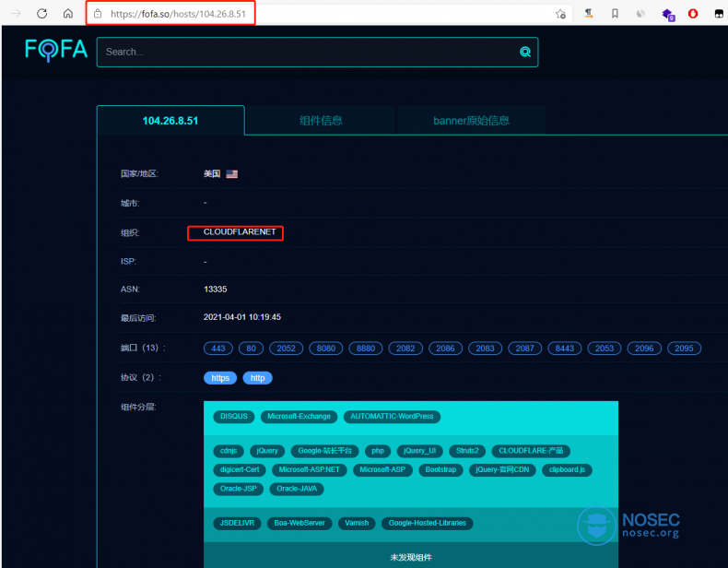This screenshot has width=728, height=568.
Task: Click the clipboard.js tag
Action: pyautogui.click(x=567, y=470)
